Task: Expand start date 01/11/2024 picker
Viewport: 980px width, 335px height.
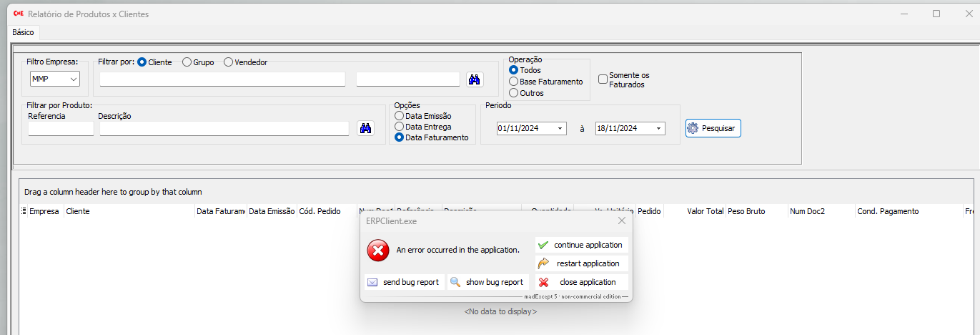Action: 559,128
